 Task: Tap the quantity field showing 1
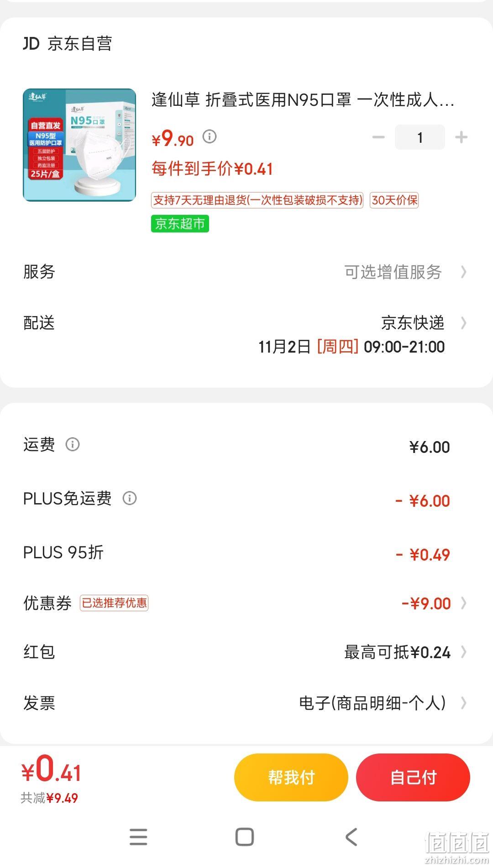tap(420, 137)
